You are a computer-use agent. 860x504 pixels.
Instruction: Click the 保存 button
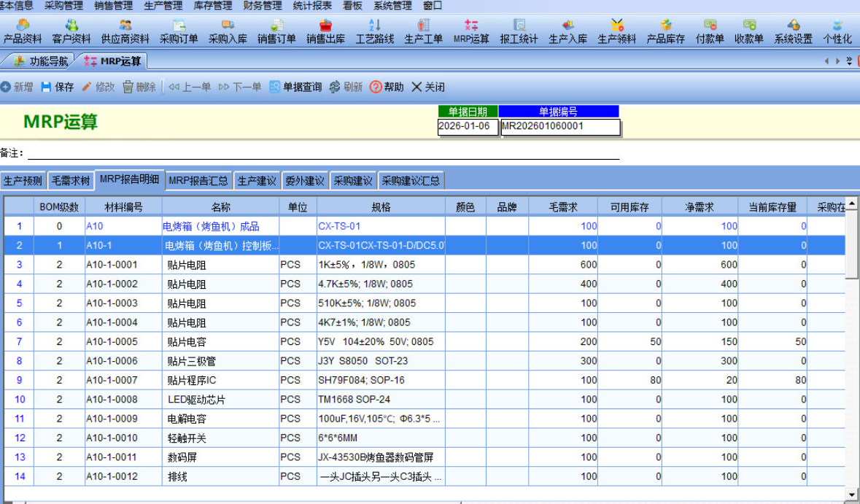(58, 88)
